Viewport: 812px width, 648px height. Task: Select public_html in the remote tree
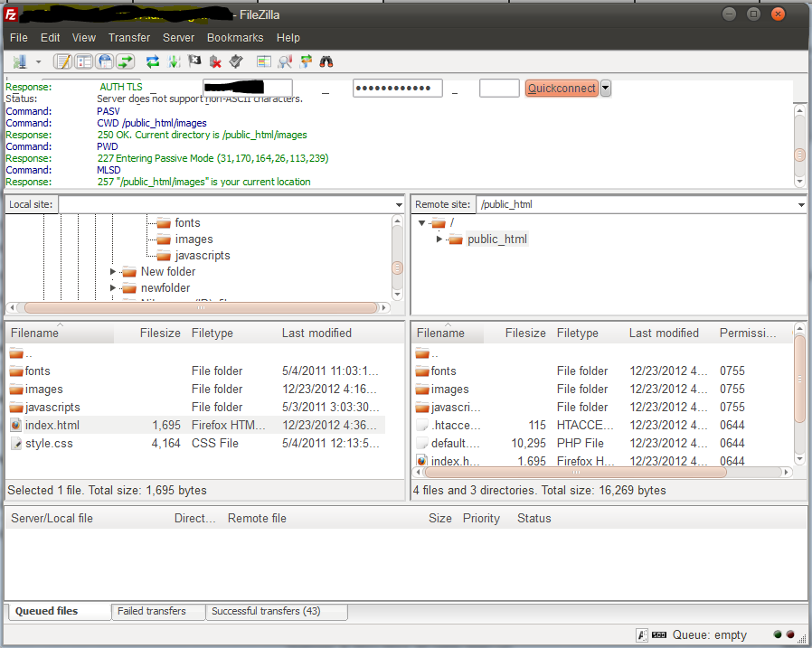tap(496, 239)
